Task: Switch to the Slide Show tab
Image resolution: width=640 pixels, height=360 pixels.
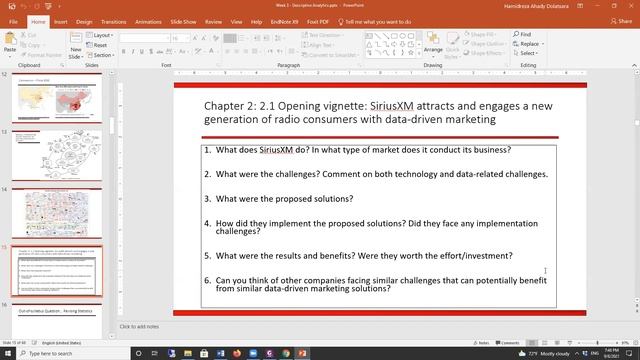Action: (x=183, y=22)
